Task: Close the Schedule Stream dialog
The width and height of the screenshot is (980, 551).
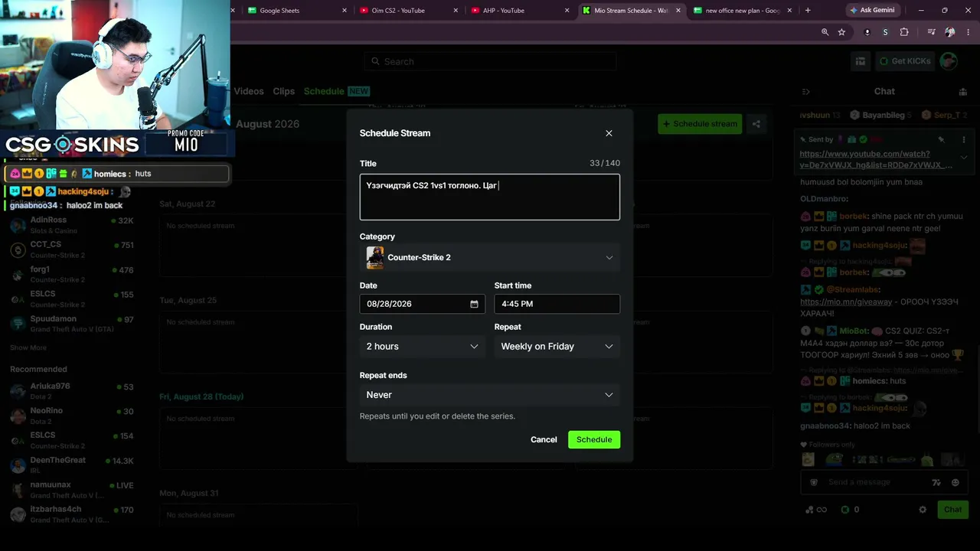Action: coord(609,133)
